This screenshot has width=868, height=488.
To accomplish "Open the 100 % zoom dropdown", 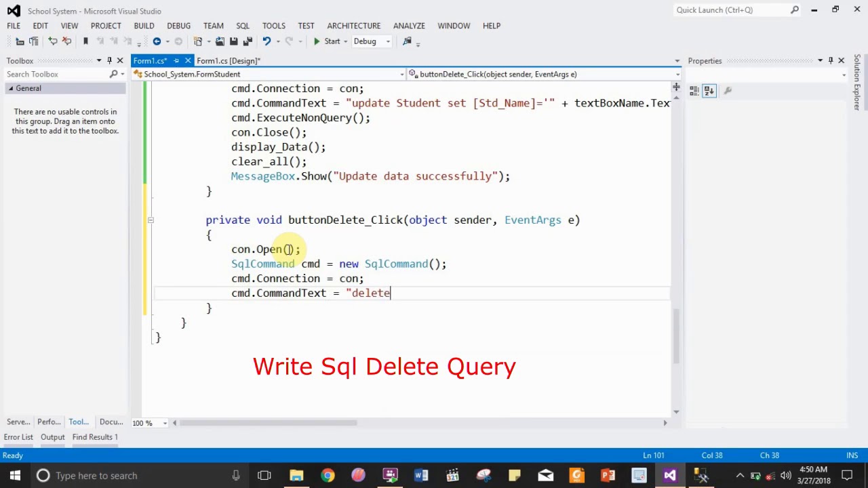I will 164,423.
